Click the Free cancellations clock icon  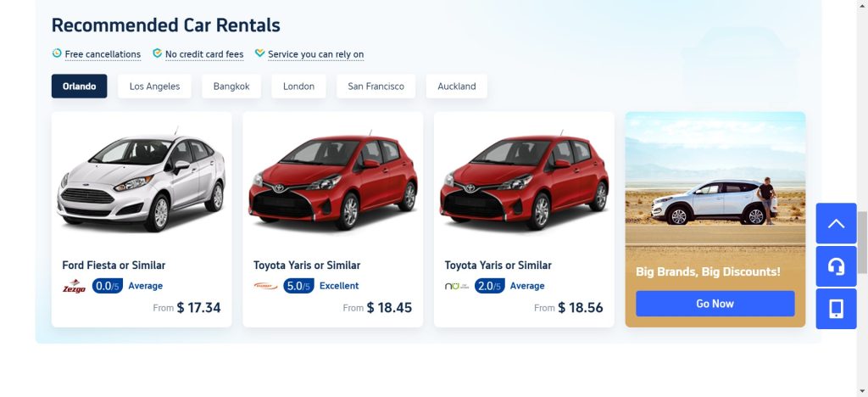point(57,53)
